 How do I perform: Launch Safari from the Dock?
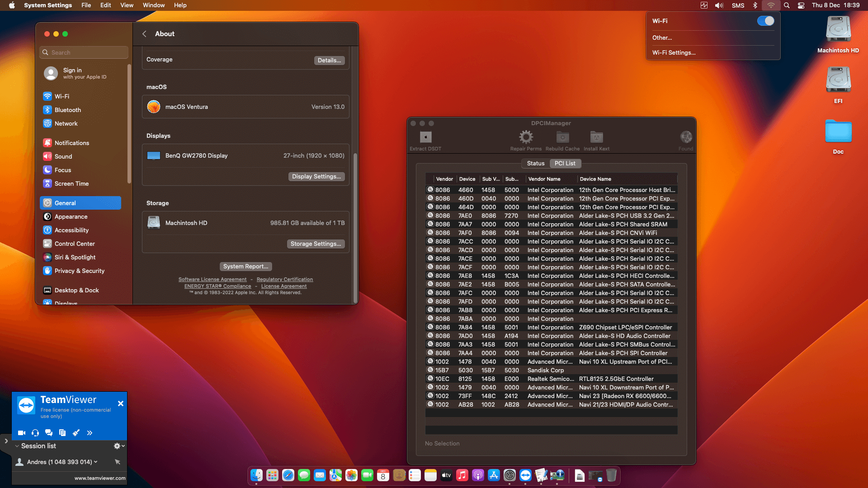click(288, 475)
